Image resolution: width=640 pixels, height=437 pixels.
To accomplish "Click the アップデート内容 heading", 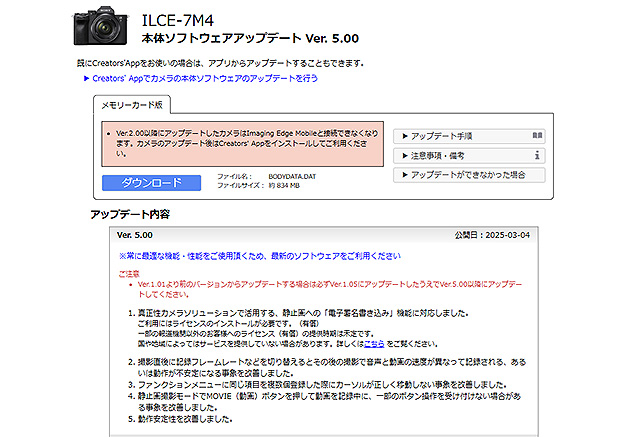I will pyautogui.click(x=130, y=214).
